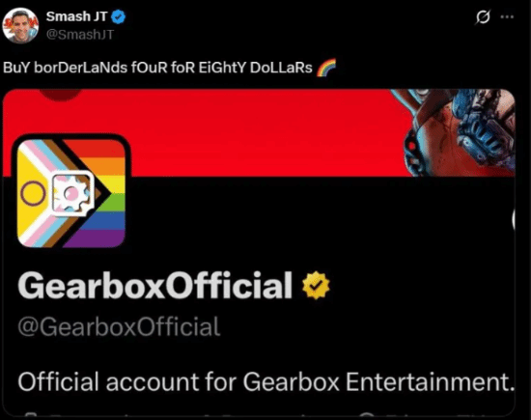Click the white sliver at the image's right edge
Screen dimensions: 531x420
[x=514, y=219]
